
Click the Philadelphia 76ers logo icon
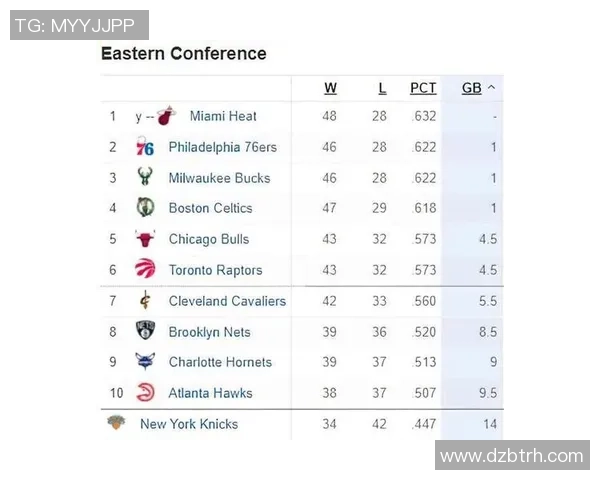point(145,147)
